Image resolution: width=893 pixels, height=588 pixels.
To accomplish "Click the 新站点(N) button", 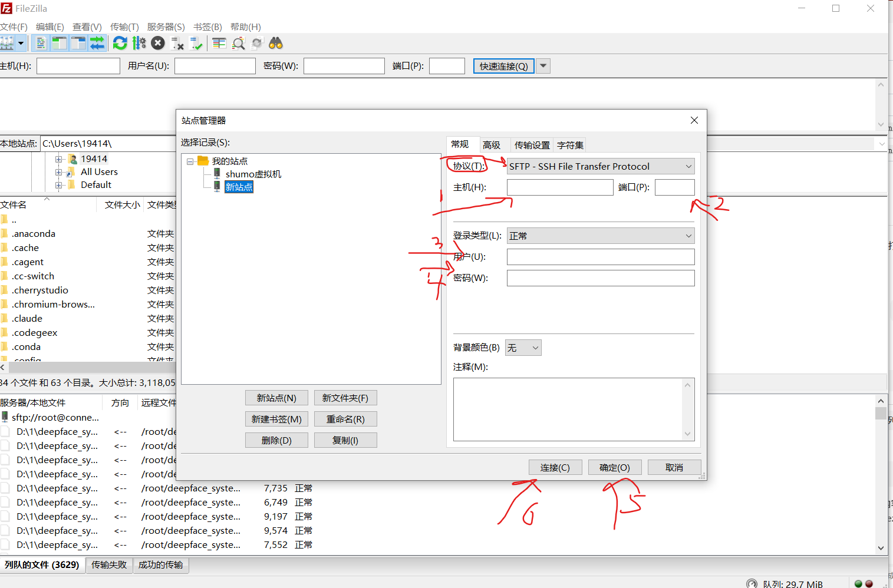I will coord(276,398).
